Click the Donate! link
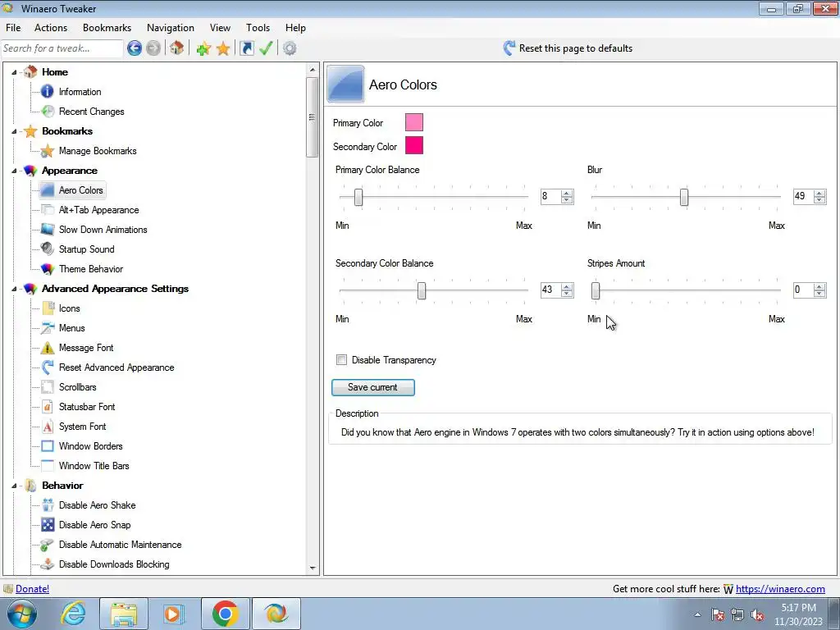 click(32, 589)
